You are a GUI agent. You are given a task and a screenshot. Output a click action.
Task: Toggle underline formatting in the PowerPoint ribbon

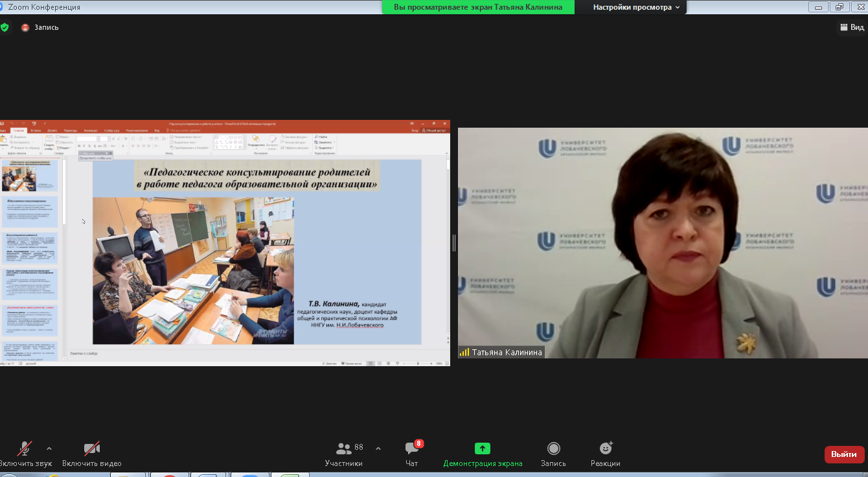click(91, 146)
